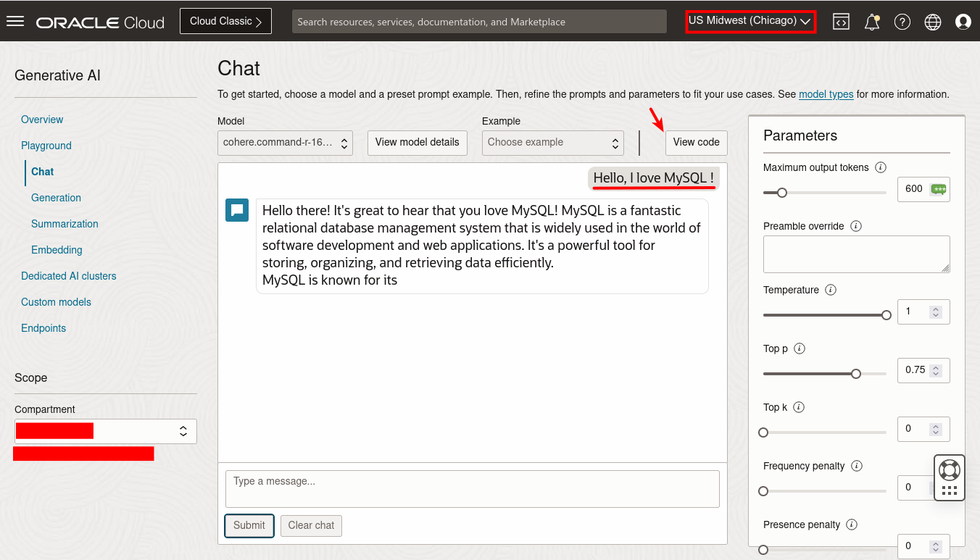Select Embedding in the Playground menu
This screenshot has width=980, height=560.
click(x=57, y=250)
